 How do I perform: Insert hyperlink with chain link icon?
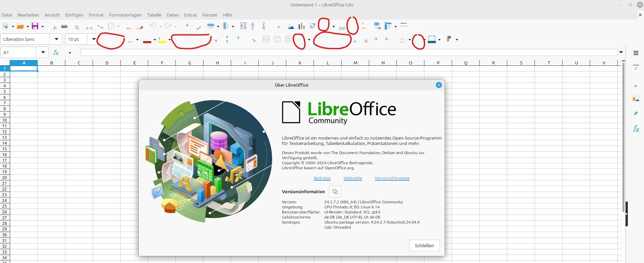coord(342,28)
